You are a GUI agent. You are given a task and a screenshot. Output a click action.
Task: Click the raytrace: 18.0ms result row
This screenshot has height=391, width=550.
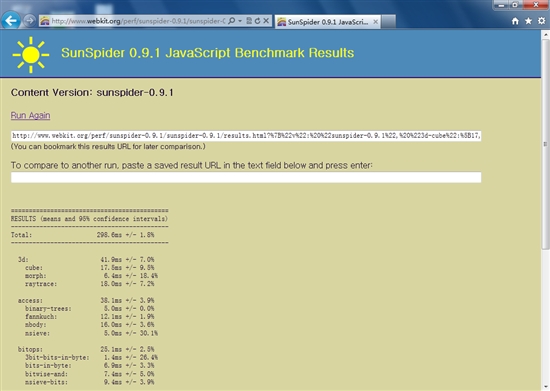click(89, 284)
